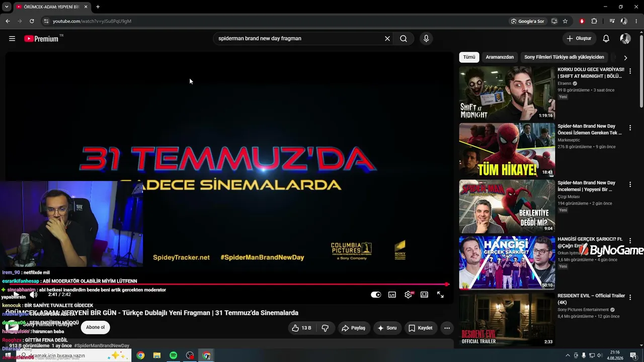
Task: Open the YouTube account avatar menu
Action: [625, 39]
